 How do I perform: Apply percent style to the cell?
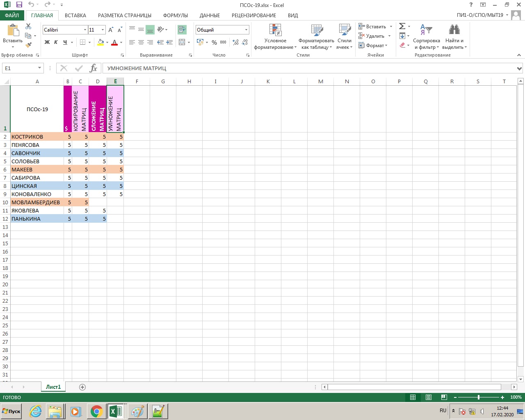(214, 42)
